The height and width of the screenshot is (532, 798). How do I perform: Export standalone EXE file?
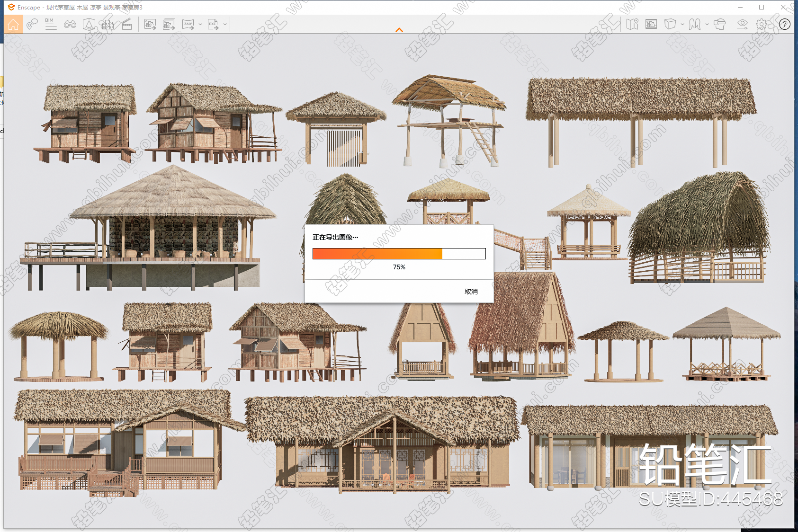[213, 24]
